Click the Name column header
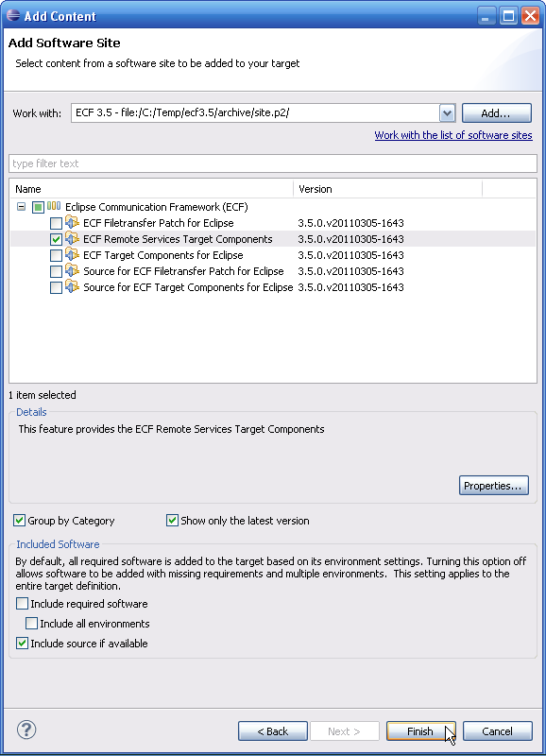Image resolution: width=546 pixels, height=756 pixels. pos(151,189)
